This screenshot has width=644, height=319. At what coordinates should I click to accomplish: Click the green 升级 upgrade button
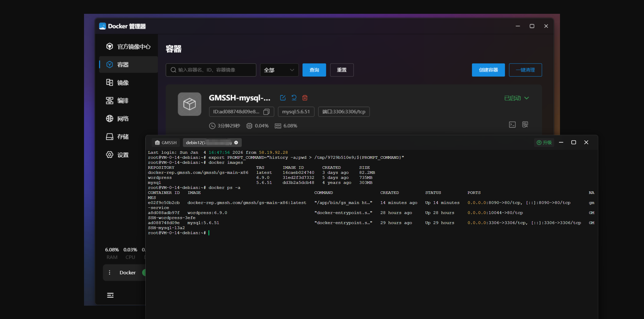544,143
